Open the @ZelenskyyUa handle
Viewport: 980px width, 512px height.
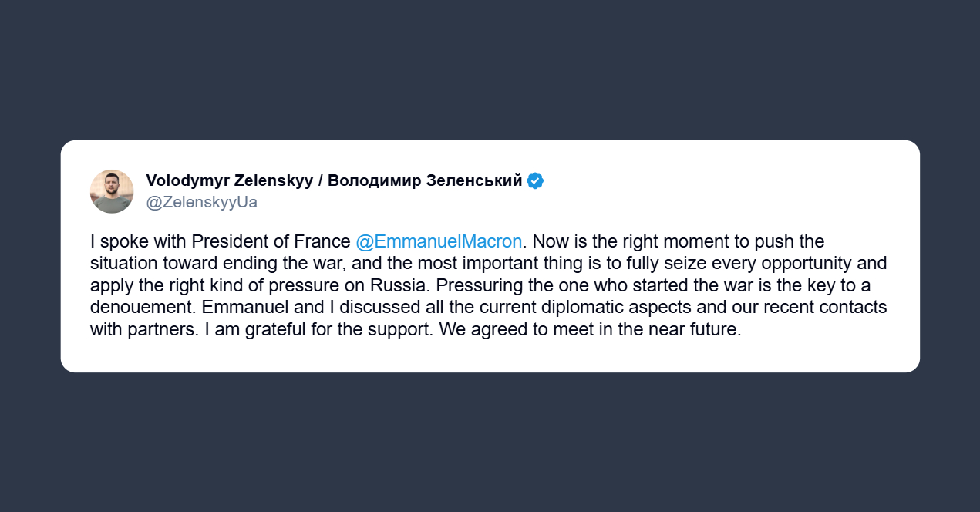point(201,203)
